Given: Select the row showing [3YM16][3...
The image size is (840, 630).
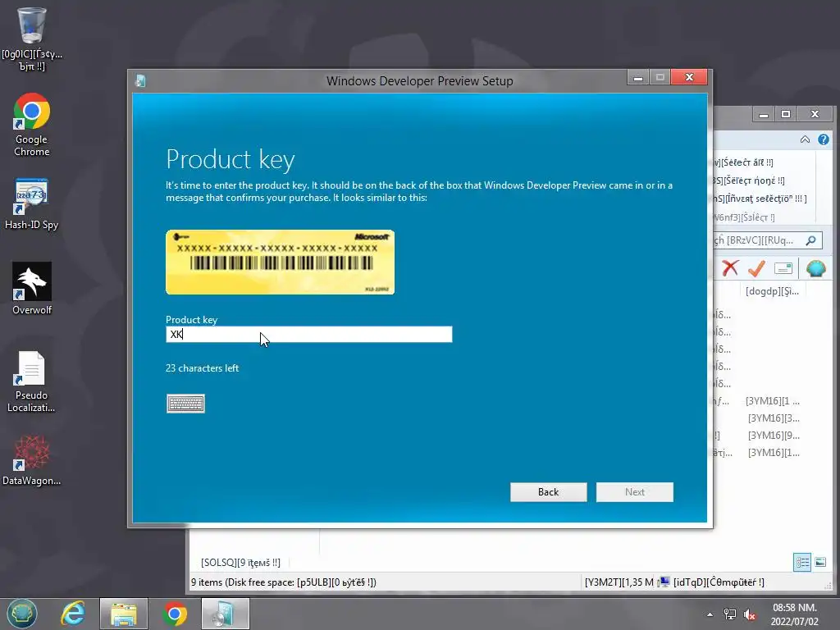Looking at the screenshot, I should (x=774, y=418).
